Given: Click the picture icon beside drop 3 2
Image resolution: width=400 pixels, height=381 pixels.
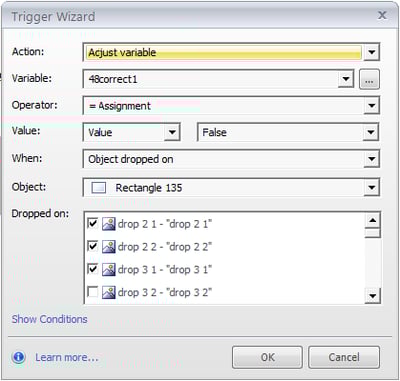Looking at the screenshot, I should 109,292.
